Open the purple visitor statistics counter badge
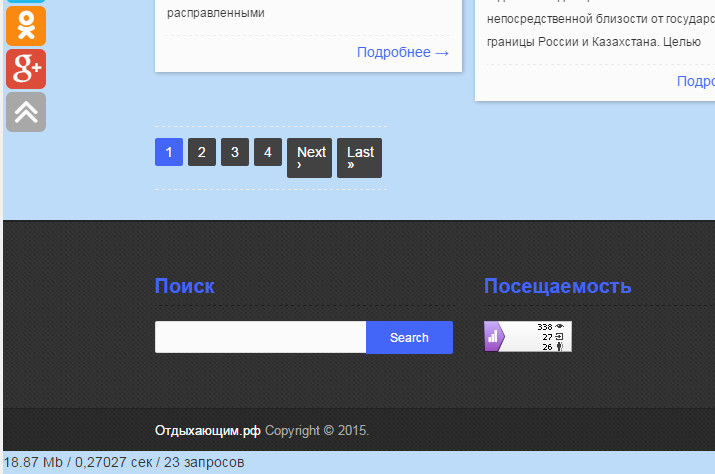This screenshot has width=715, height=474. click(x=528, y=337)
